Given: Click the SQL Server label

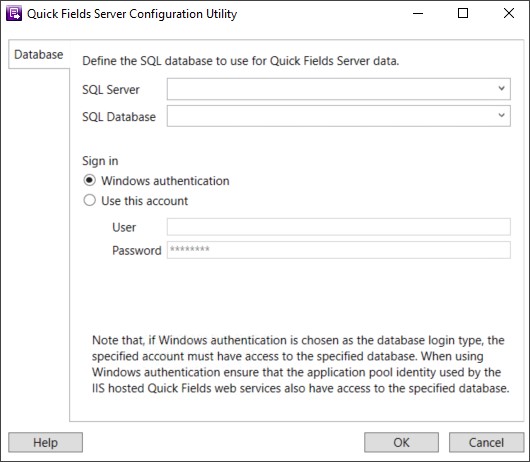Looking at the screenshot, I should 111,90.
